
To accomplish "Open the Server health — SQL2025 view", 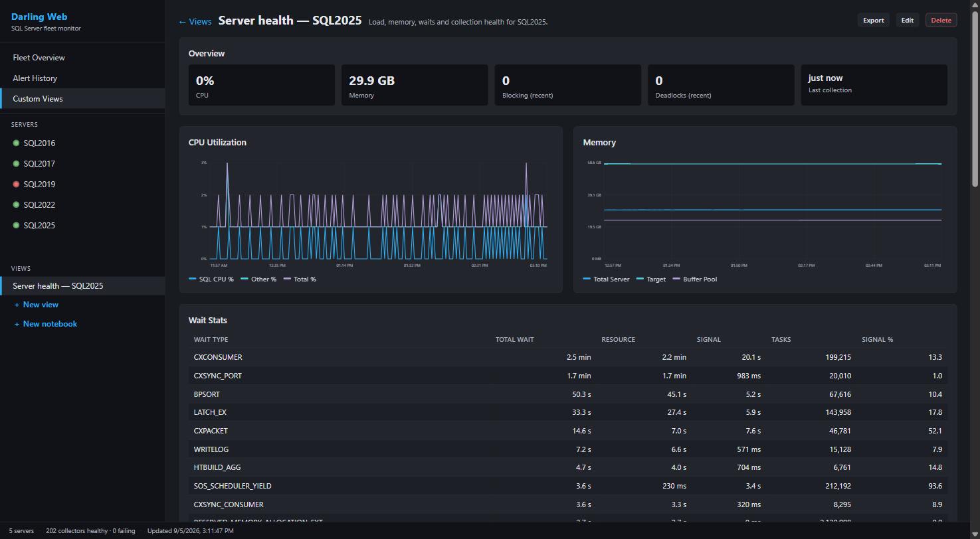I will (82, 286).
